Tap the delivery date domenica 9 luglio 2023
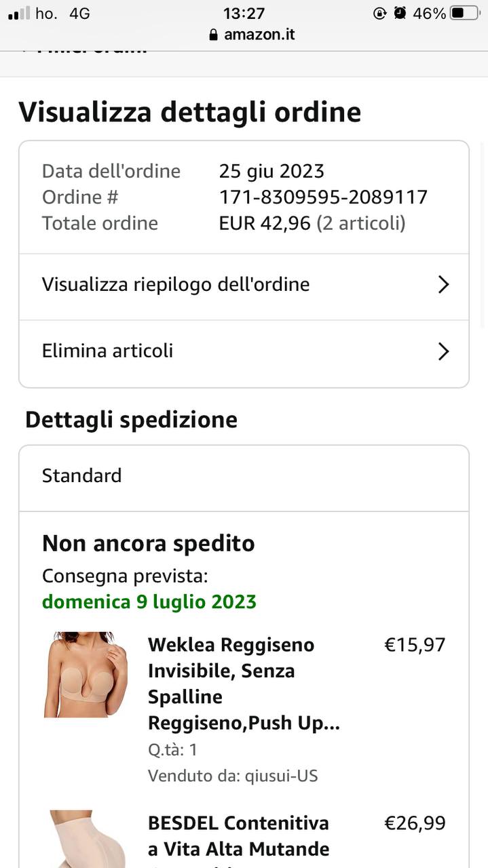 click(x=149, y=601)
